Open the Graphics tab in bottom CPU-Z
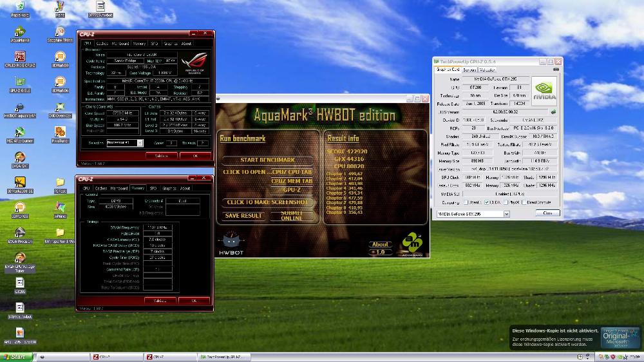The image size is (644, 362). pos(169,188)
